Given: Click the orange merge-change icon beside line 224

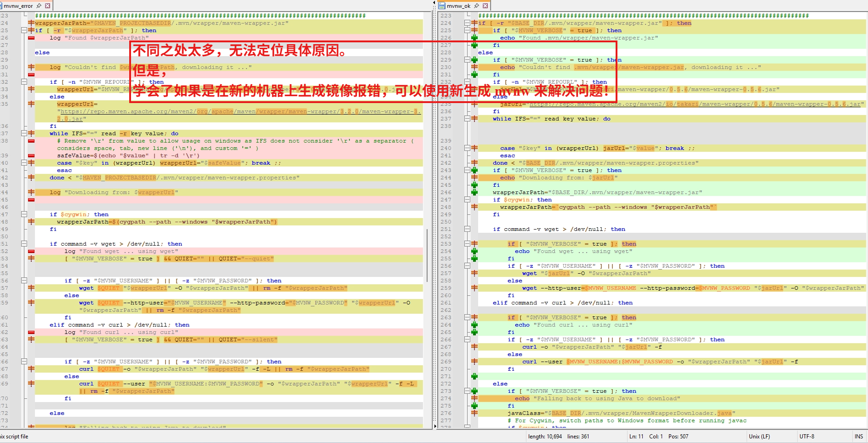Looking at the screenshot, I should click(474, 23).
